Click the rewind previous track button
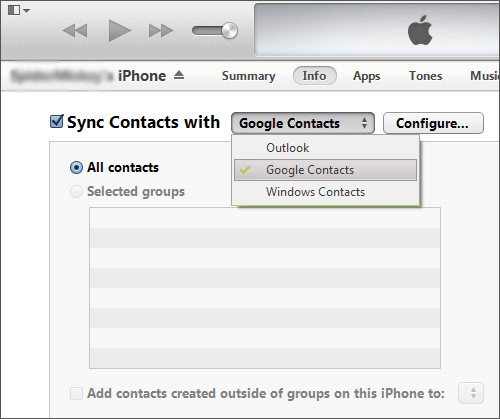This screenshot has width=500, height=419. pos(75,31)
